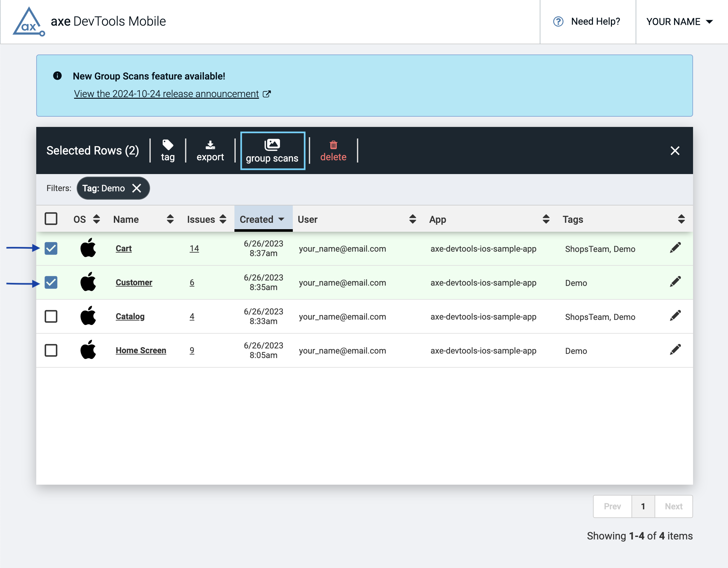Open the Customer scan link

pos(134,282)
